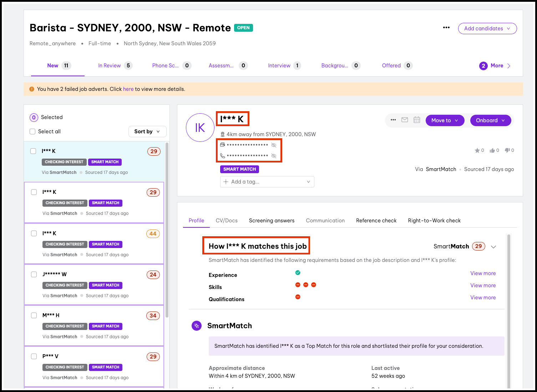
Task: Open the In Review stage tab
Action: 110,66
